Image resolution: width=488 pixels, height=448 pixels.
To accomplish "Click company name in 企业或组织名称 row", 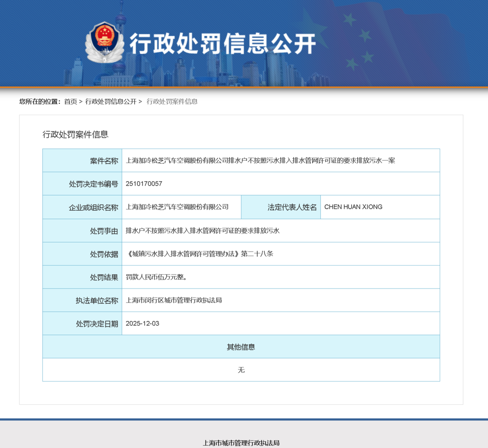I will click(x=177, y=207).
